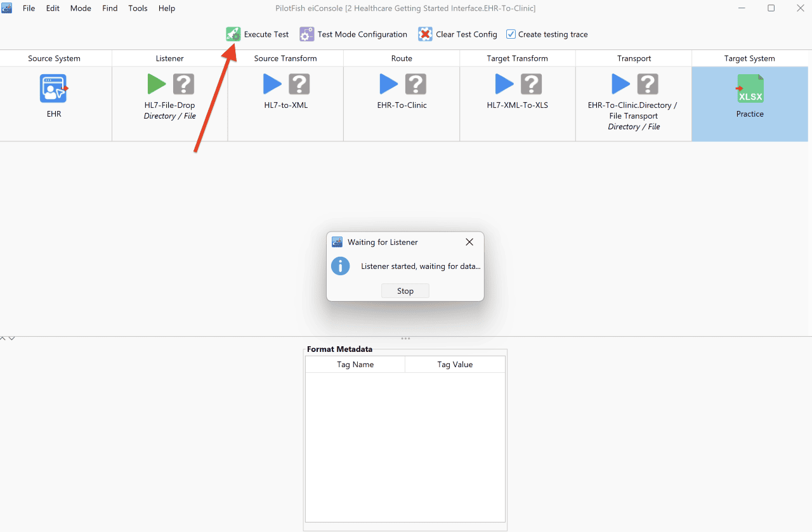Close the Waiting for Listener dialog

pos(469,242)
